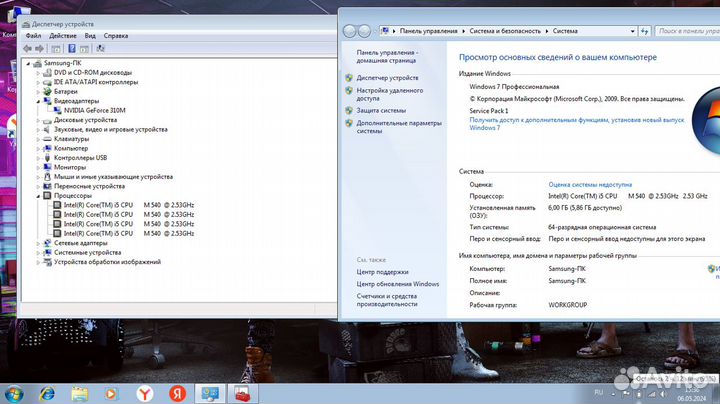Click the taskbar clock and date
Screen dimensions: 720x404
tap(692, 394)
